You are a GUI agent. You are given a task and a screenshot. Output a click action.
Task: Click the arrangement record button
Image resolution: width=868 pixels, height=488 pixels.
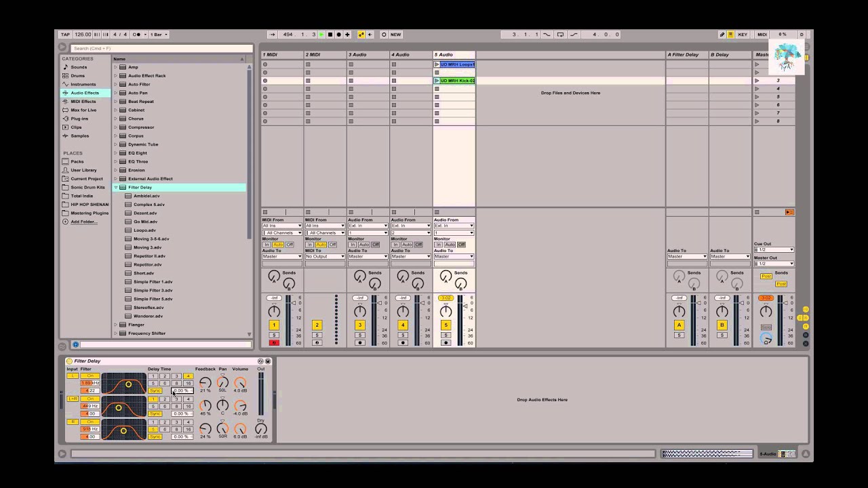pos(338,35)
